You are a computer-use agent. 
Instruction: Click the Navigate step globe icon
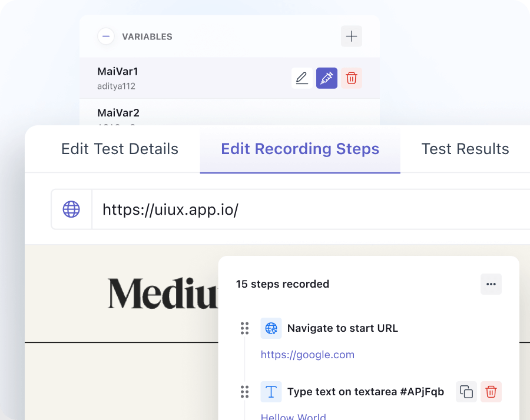coord(271,328)
